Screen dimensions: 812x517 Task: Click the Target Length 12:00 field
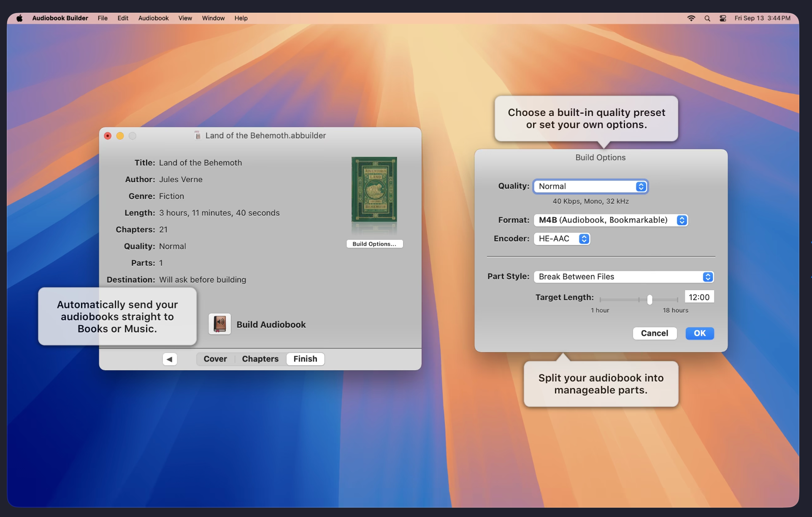tap(699, 297)
